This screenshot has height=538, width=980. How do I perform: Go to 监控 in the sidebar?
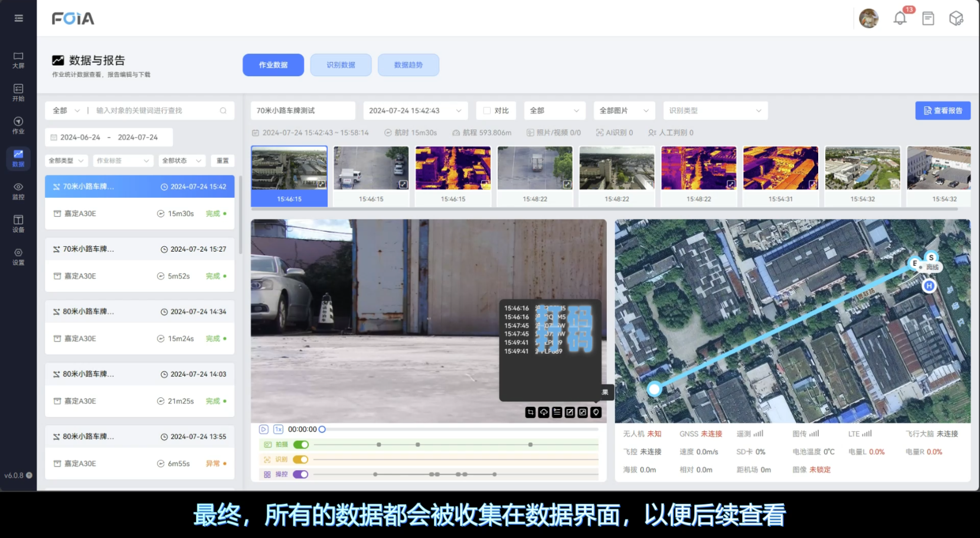[x=18, y=191]
